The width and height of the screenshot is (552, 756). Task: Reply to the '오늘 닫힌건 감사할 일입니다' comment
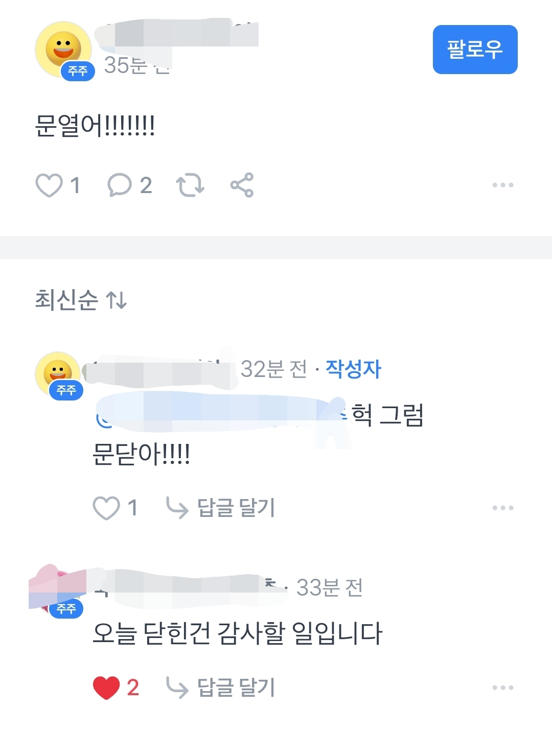pos(221,688)
